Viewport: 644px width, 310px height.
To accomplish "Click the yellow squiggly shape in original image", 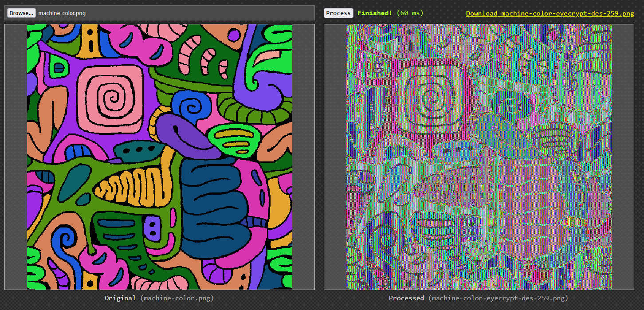I will (x=133, y=184).
